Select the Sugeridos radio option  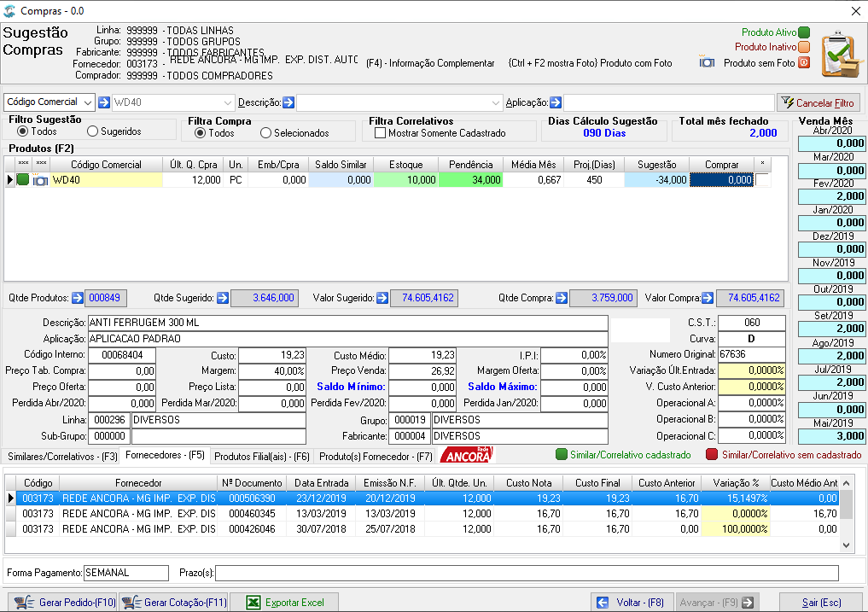pos(92,131)
